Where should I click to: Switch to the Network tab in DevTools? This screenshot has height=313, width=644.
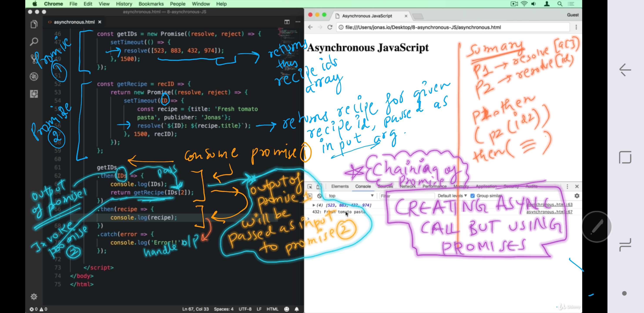(408, 186)
